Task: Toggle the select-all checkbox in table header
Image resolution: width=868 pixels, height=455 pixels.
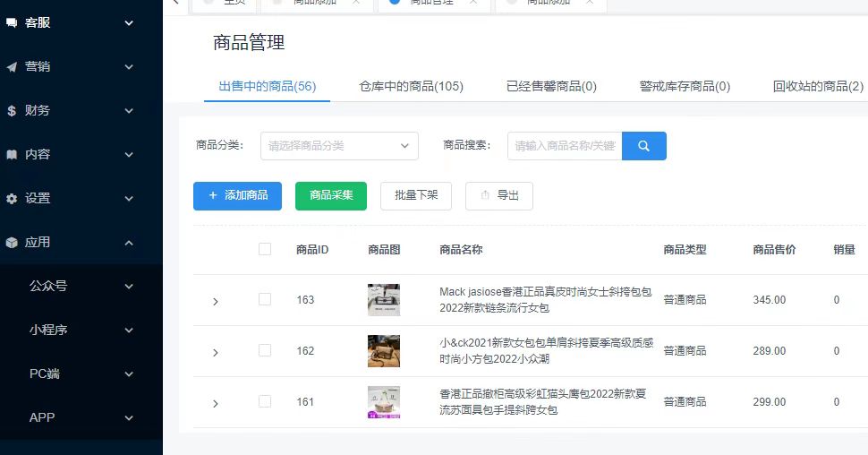Action: coord(265,249)
